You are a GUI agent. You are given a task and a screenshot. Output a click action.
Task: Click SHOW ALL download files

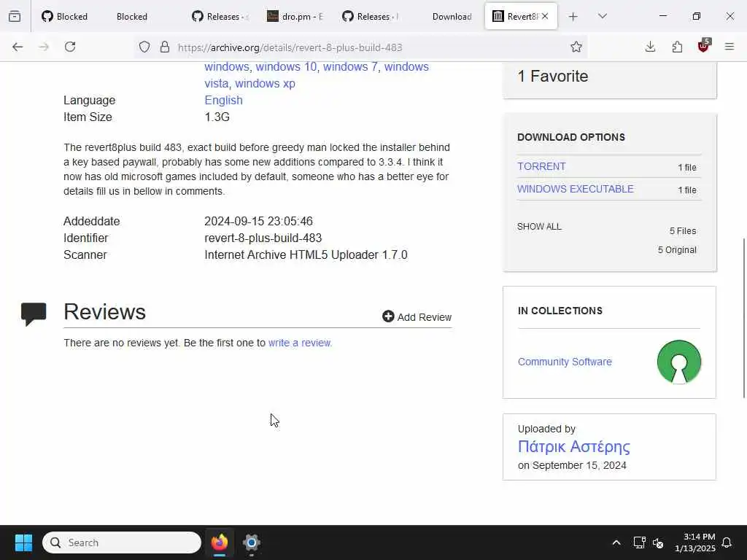click(x=539, y=226)
